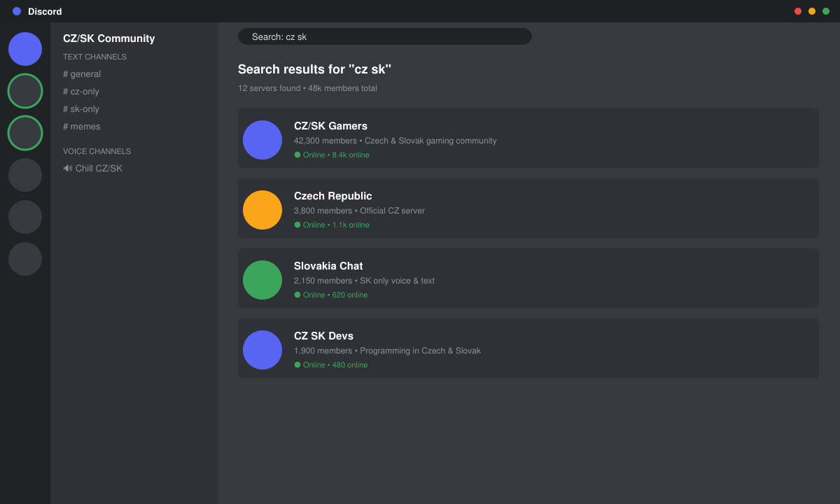The image size is (840, 504).
Task: Click "3,800 members • Official CZ server" text
Action: (x=359, y=211)
